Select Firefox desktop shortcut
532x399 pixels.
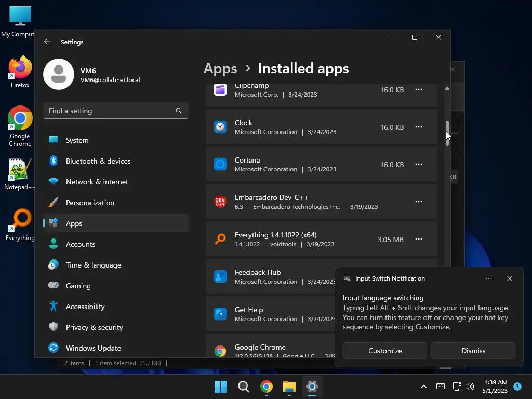(x=20, y=72)
